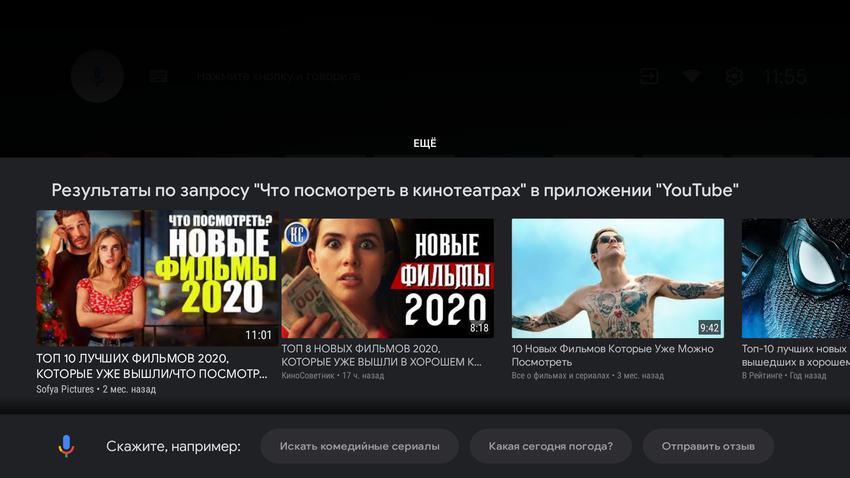The height and width of the screenshot is (478, 850).
Task: Click the "Нажмите кнопку и говорите" search field
Action: coord(278,76)
